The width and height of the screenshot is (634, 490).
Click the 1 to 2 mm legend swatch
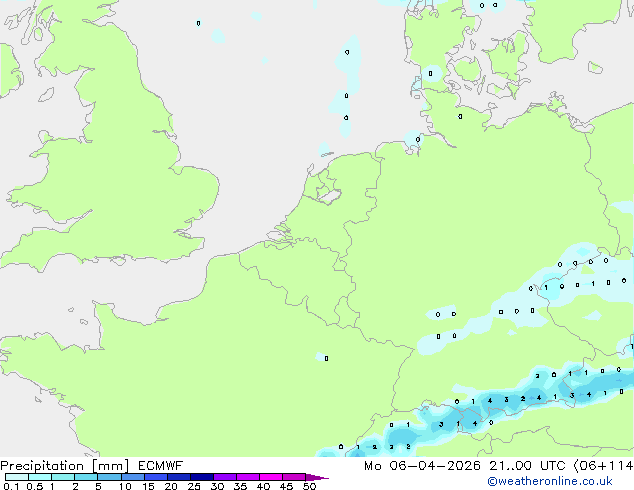point(63,477)
